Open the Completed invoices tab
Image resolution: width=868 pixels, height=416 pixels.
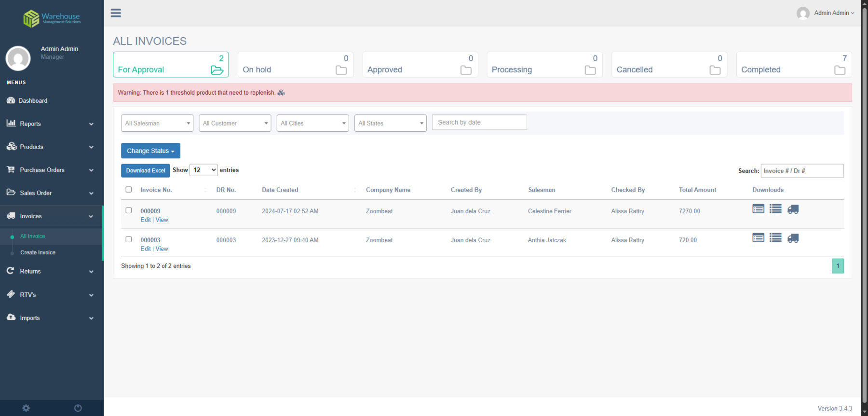click(x=794, y=65)
